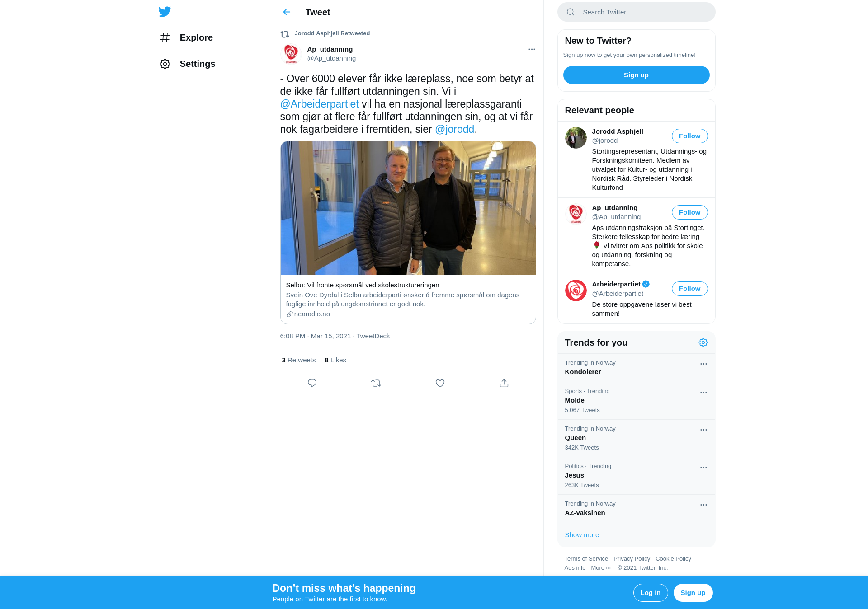Open the nearadio.no article card image
868x609 pixels.
408,208
